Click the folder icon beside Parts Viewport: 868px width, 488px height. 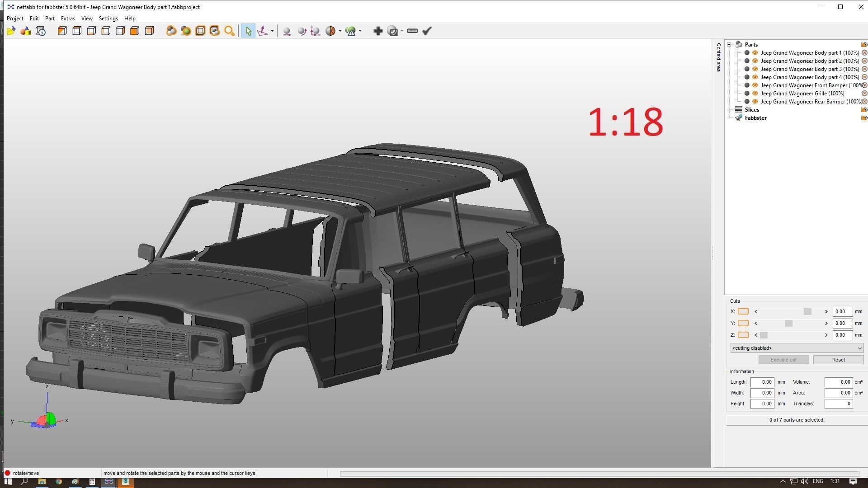pos(864,44)
